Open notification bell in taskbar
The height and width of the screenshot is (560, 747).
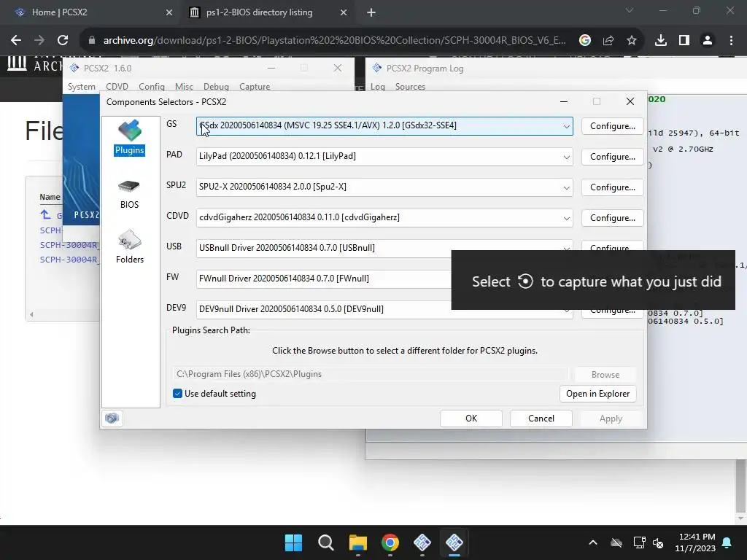click(x=727, y=542)
